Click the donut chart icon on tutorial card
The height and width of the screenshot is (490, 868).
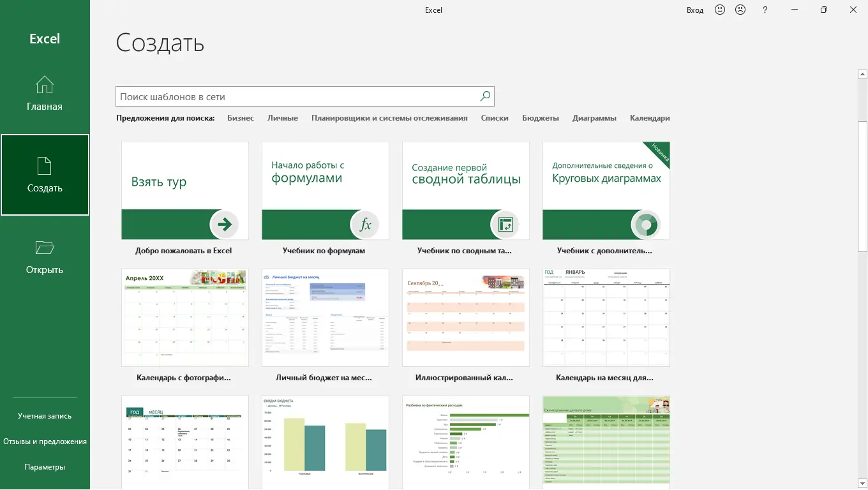(645, 224)
